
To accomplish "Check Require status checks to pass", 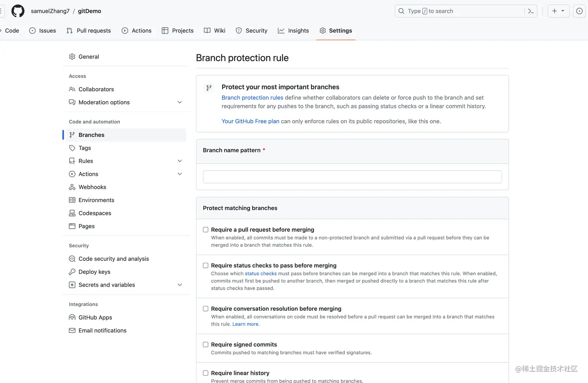I will tap(206, 266).
